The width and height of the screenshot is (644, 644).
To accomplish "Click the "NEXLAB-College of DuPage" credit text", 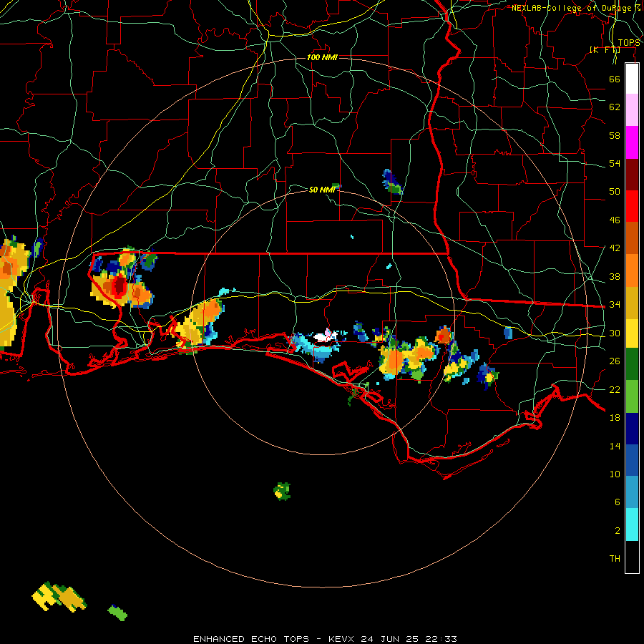I will coord(571,8).
